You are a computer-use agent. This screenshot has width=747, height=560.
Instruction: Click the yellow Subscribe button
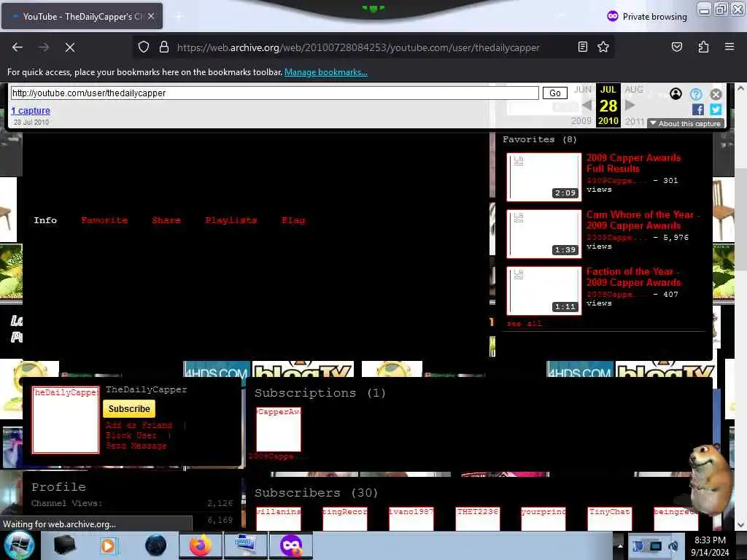(129, 408)
